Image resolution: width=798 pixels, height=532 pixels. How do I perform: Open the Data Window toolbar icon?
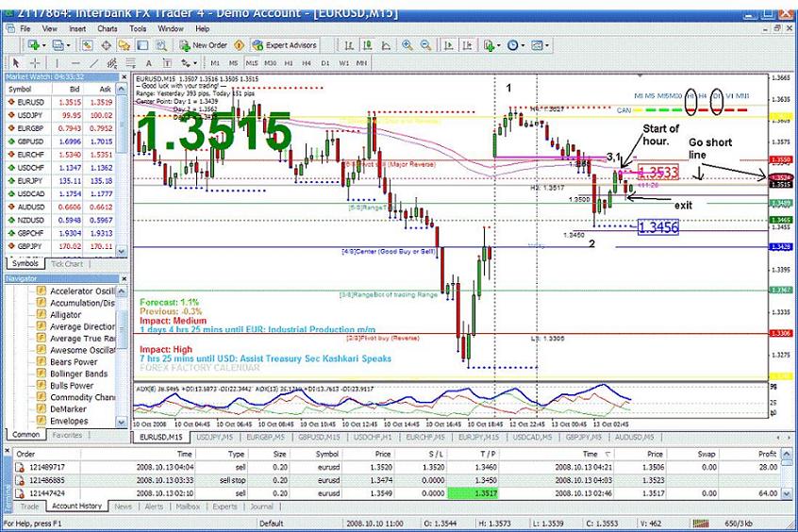106,45
